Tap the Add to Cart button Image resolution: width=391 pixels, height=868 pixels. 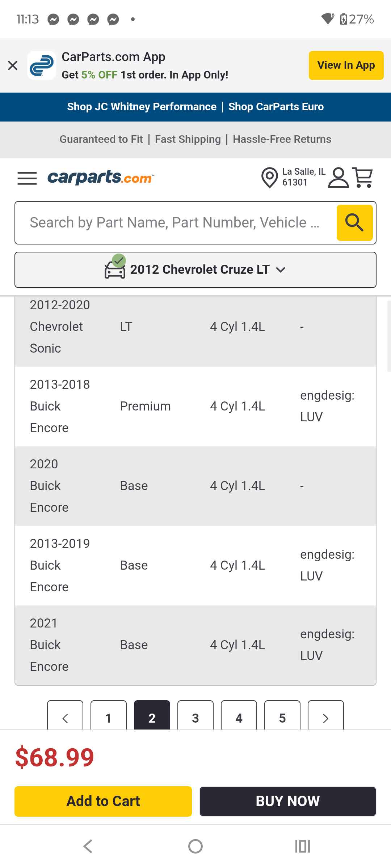103,801
